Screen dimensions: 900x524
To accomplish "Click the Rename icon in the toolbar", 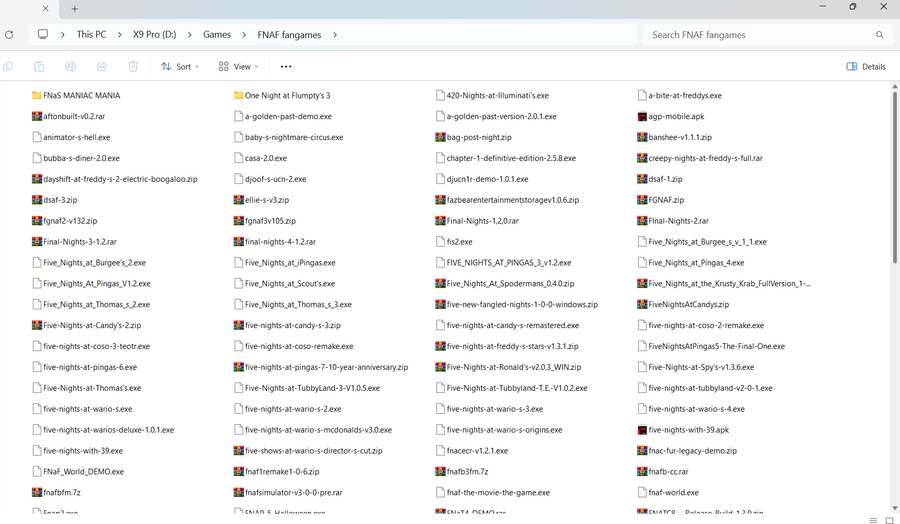I will tap(70, 67).
